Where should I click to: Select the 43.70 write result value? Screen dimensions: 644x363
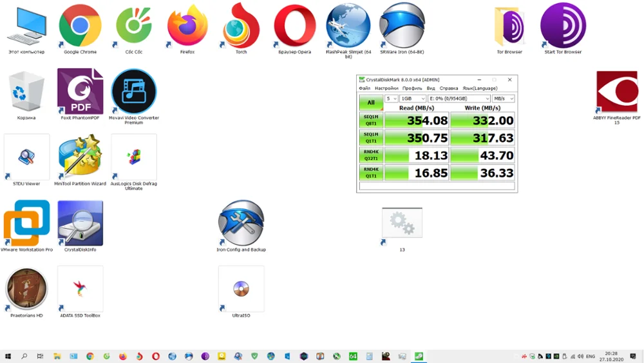coord(482,155)
